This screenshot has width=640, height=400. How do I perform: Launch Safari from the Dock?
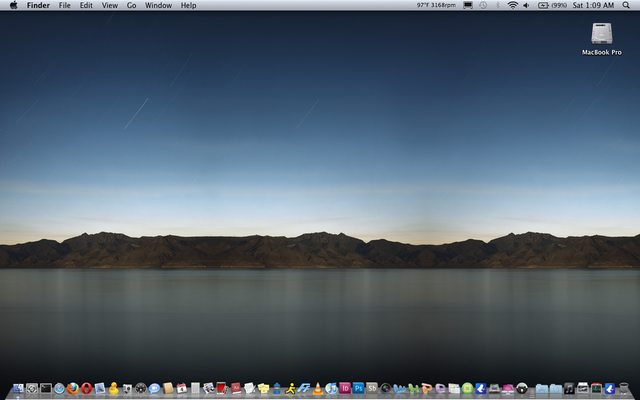[x=59, y=389]
